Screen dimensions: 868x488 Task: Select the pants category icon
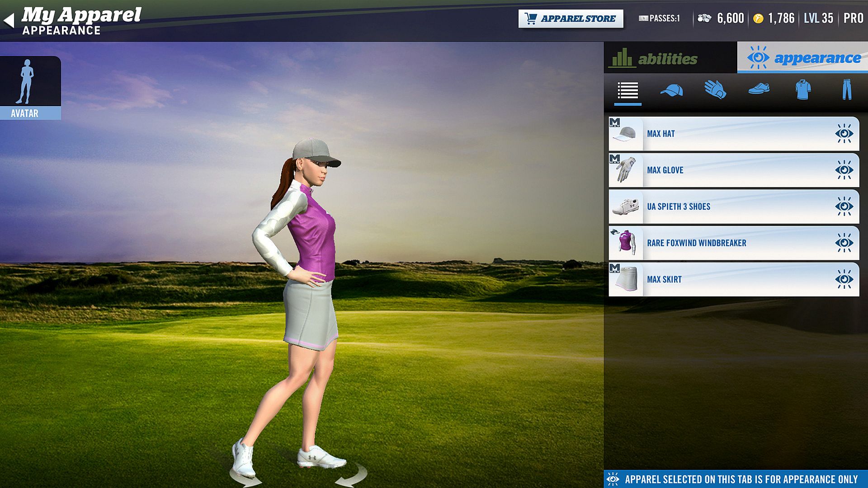[x=847, y=89]
